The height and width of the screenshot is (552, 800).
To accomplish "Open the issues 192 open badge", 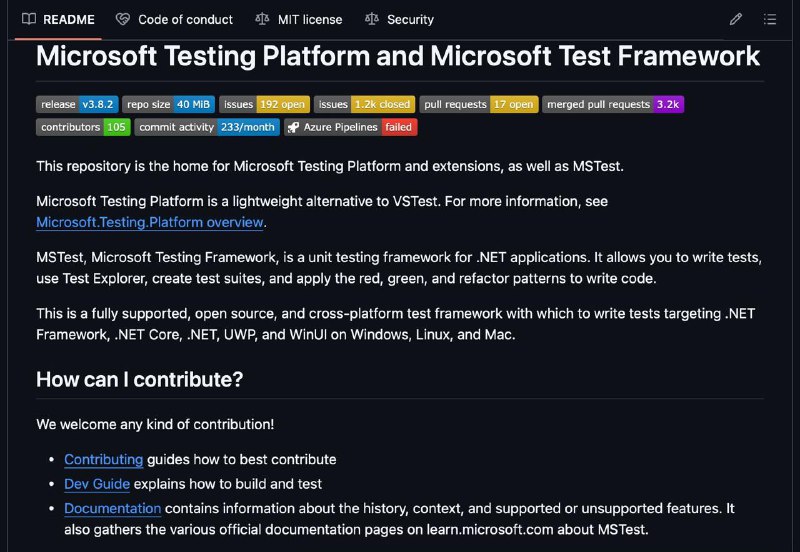I will (264, 105).
